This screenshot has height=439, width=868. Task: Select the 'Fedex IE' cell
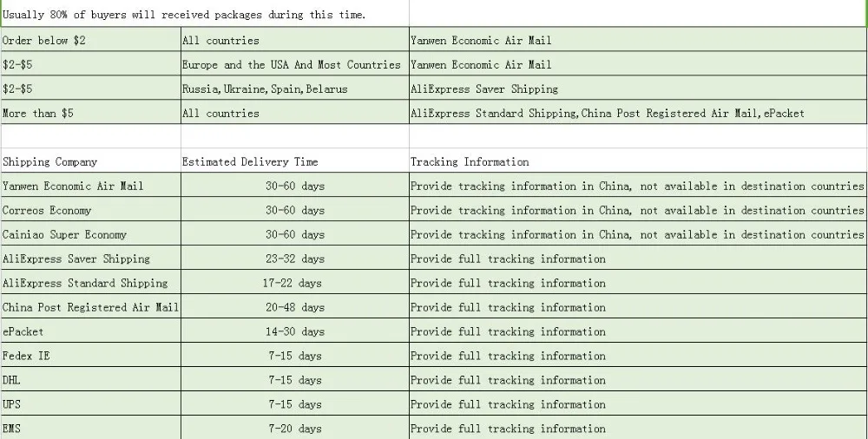91,356
